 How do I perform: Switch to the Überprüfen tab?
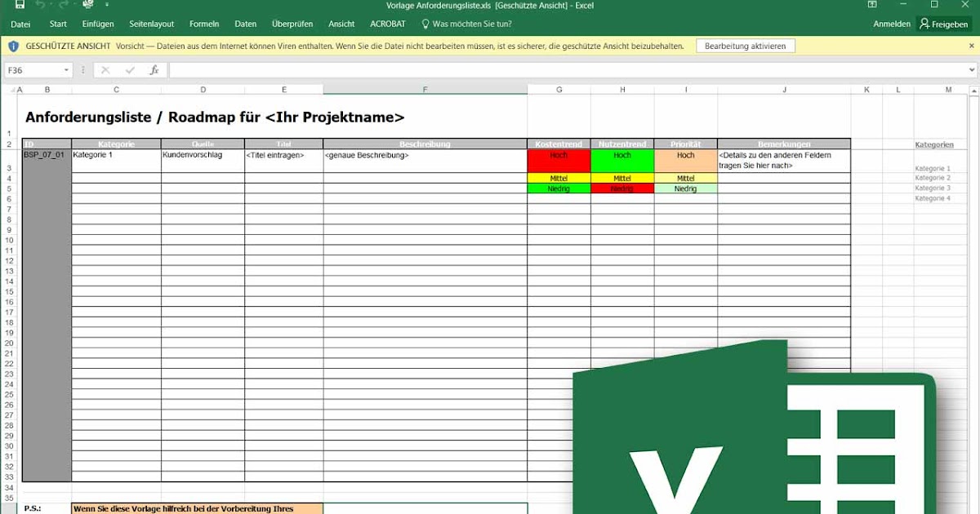pyautogui.click(x=292, y=24)
